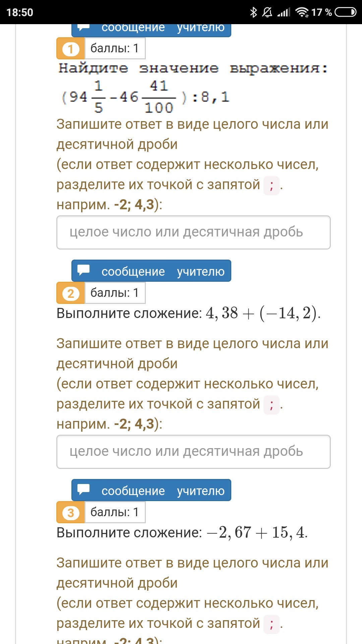Tap the Wi-Fi status icon
362x644 pixels.
point(302,13)
